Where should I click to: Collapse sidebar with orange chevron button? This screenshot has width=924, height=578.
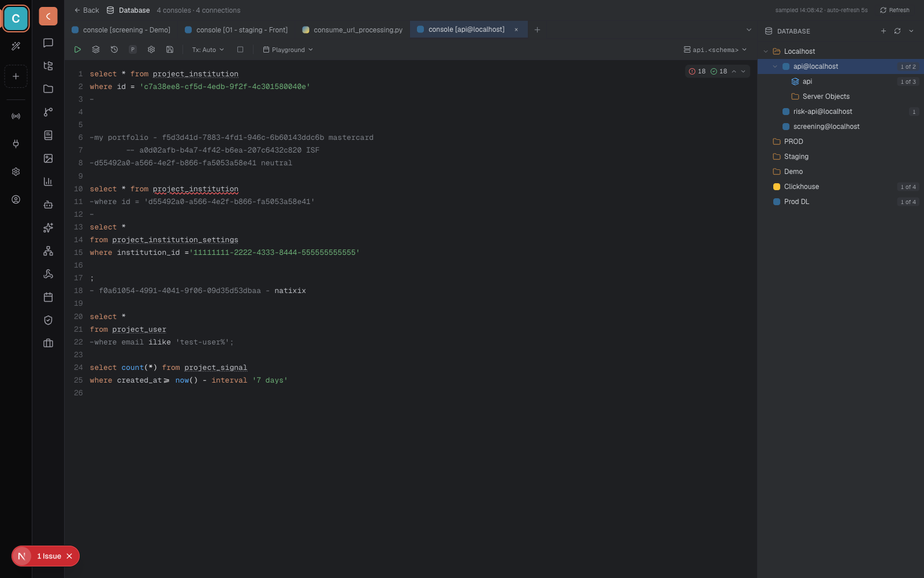(48, 16)
